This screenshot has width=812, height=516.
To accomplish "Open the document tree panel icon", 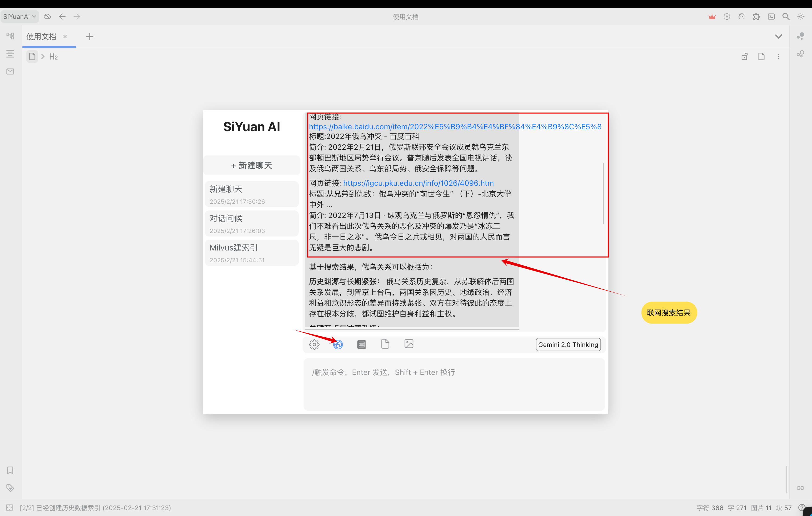I will pyautogui.click(x=10, y=36).
